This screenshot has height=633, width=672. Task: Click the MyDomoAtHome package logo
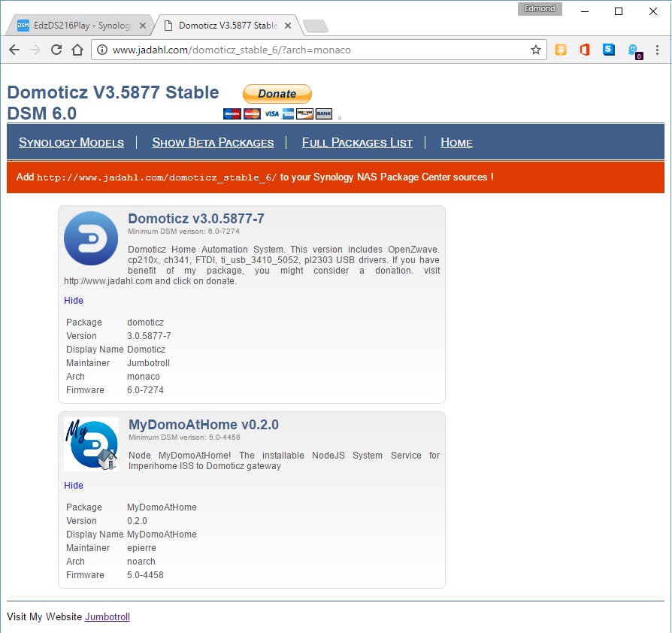91,444
